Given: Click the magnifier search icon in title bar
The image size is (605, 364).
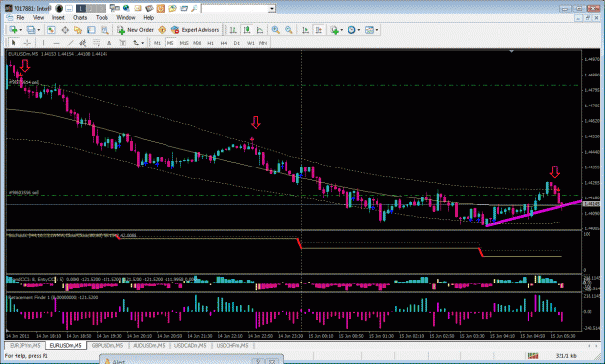Looking at the screenshot, I should point(195,8).
